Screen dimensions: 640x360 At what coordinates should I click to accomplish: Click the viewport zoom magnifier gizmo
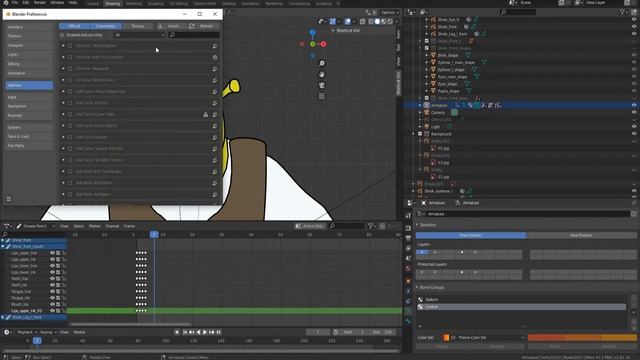click(322, 63)
